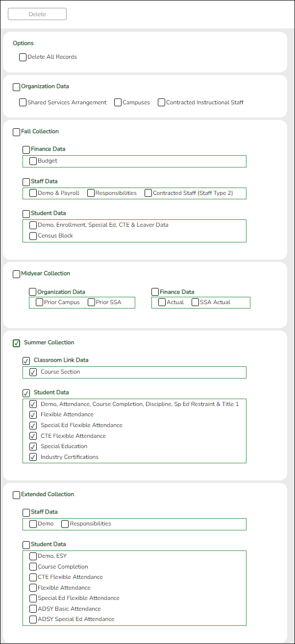Check the Fall Collection checkbox
Viewport: 295px width, 644px height.
coord(16,131)
